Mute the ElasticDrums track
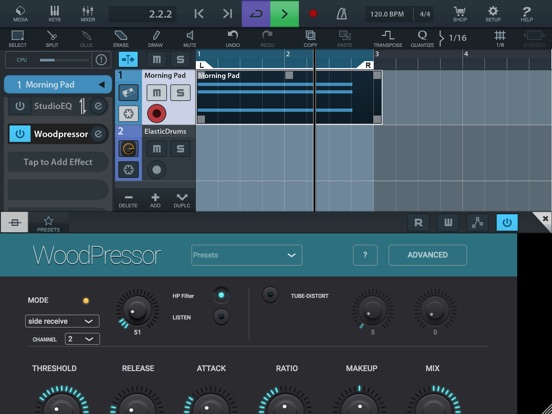The image size is (552, 414). (157, 149)
